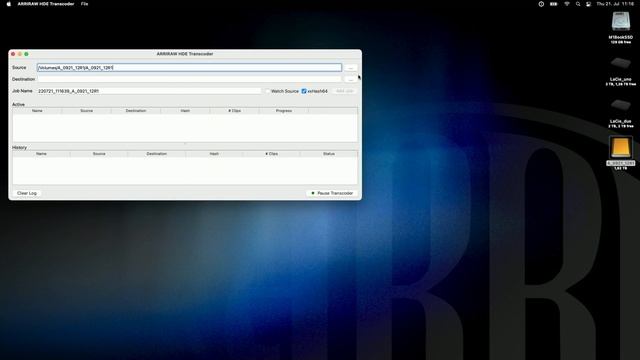Click the circular status icon left of battery
640x360 pixels.
pyautogui.click(x=541, y=4)
